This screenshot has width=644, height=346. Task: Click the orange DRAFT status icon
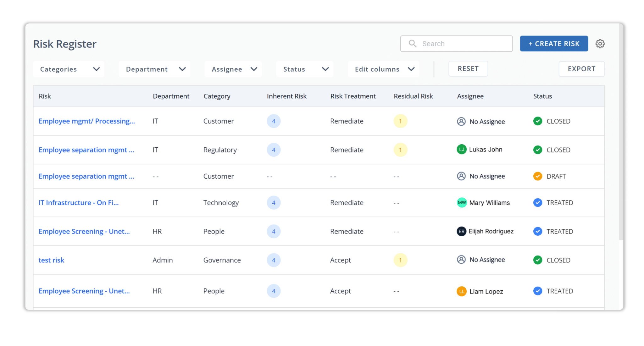538,176
